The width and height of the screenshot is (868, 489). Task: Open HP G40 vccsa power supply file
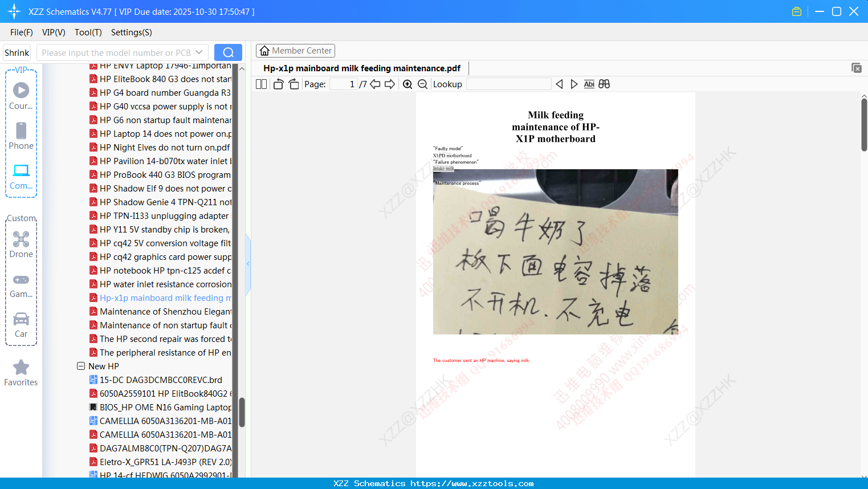[x=161, y=107]
